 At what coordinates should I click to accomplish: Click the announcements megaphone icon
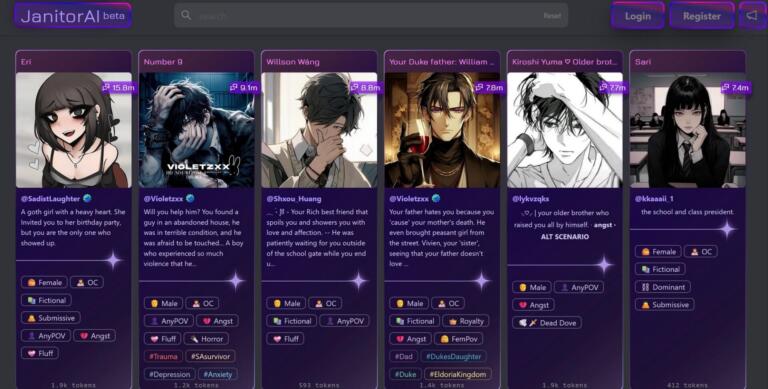(x=751, y=16)
